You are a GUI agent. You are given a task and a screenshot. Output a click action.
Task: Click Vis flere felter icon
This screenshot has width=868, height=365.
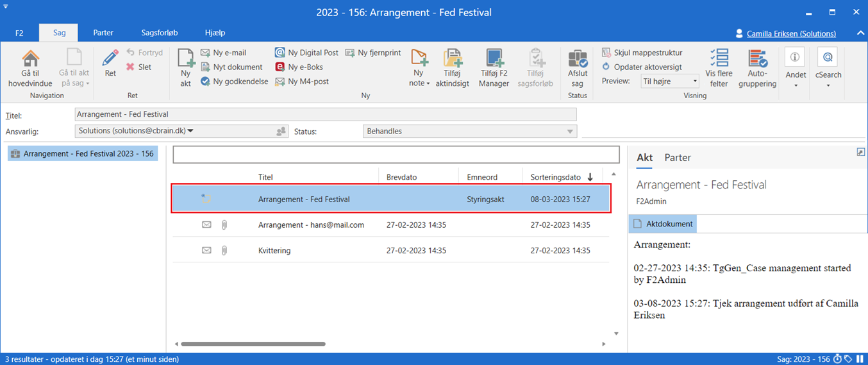pyautogui.click(x=719, y=58)
